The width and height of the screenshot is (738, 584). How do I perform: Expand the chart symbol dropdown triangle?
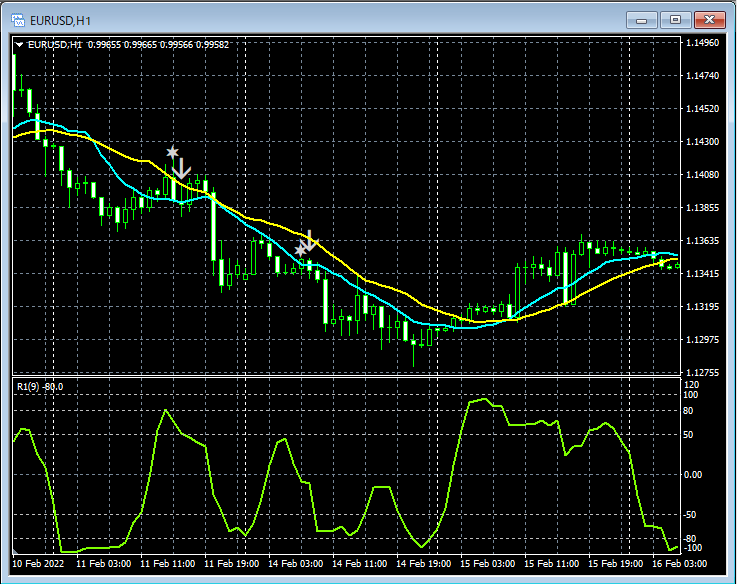pos(19,45)
